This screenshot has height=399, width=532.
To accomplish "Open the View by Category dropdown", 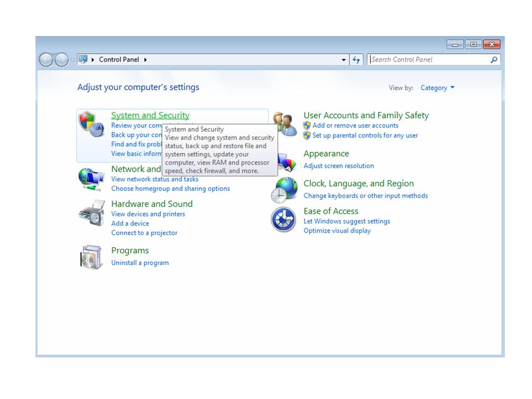I will tap(437, 88).
